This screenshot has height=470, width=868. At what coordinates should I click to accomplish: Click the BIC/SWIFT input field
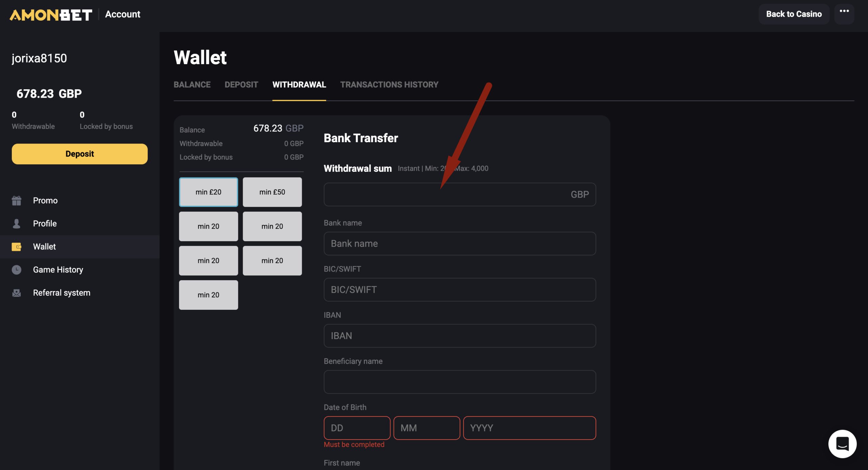(459, 290)
